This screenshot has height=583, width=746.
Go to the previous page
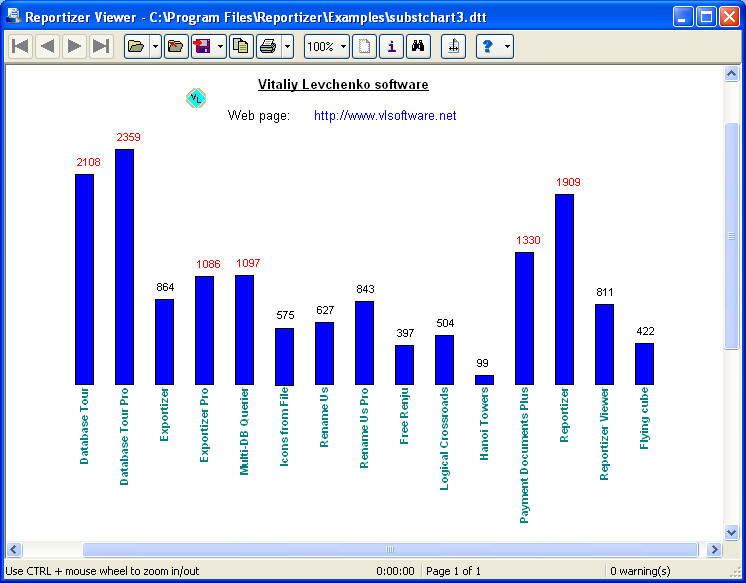[x=47, y=47]
